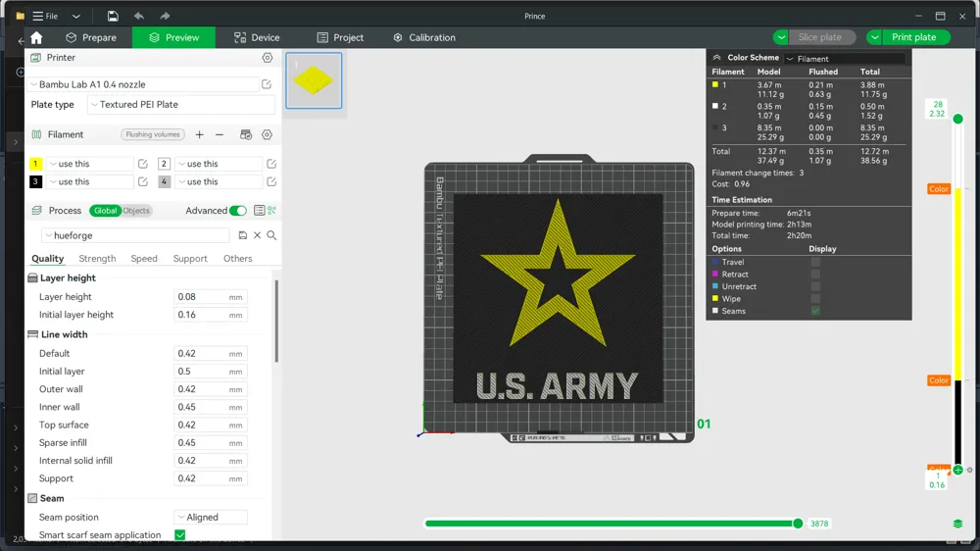Image resolution: width=980 pixels, height=551 pixels.
Task: Click horizontal move slider handle
Action: click(x=798, y=524)
